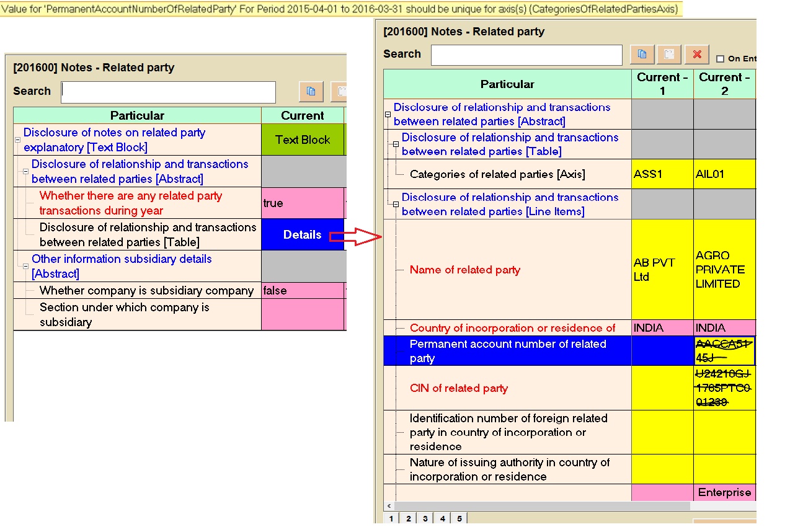Collapse Other information subsidiary details node

tap(25, 267)
